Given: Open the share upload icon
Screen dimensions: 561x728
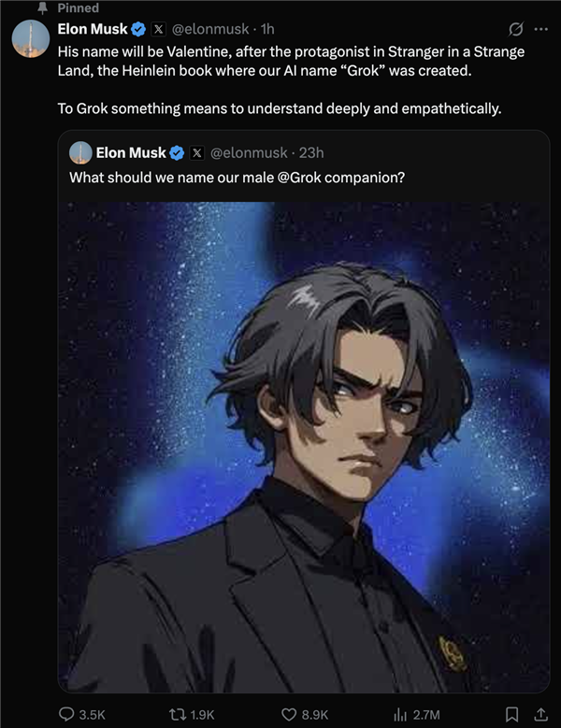Looking at the screenshot, I should click(540, 714).
